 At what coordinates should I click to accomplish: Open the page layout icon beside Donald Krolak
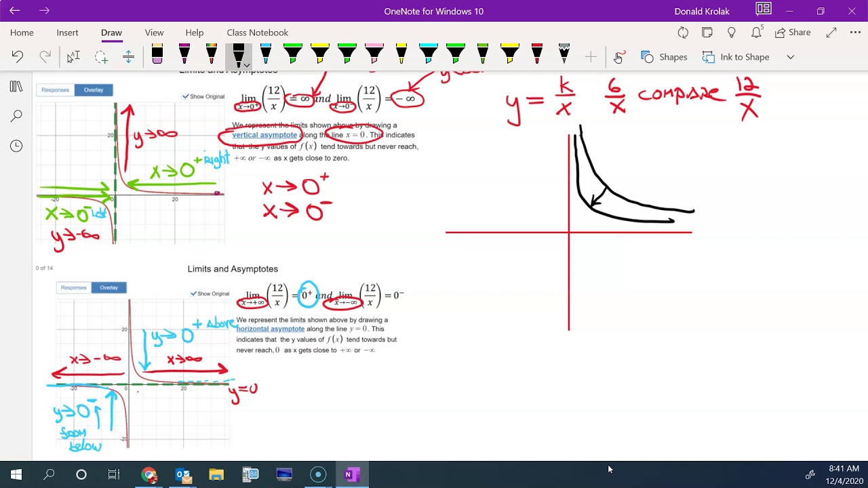point(764,9)
